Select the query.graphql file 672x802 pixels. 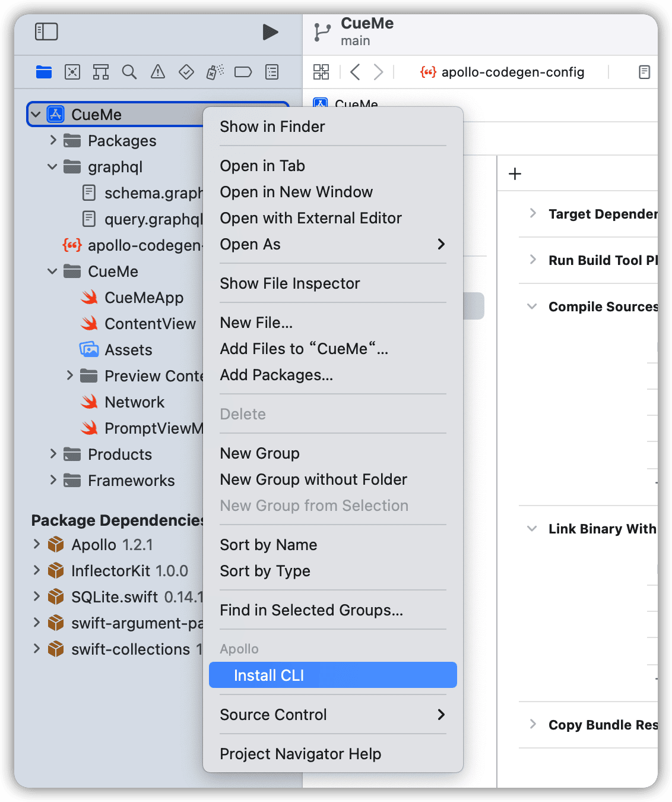pyautogui.click(x=141, y=219)
